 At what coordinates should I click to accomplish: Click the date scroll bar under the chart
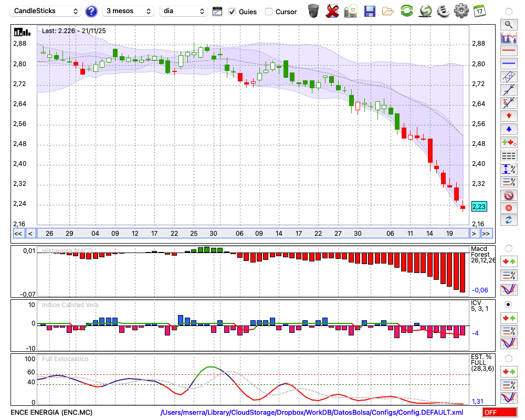252,234
